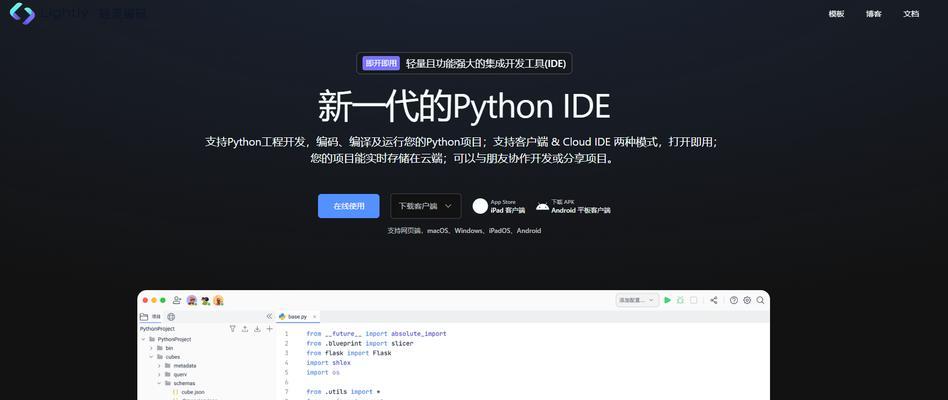
Task: Click the red macOS close dot in preview
Action: tap(145, 300)
